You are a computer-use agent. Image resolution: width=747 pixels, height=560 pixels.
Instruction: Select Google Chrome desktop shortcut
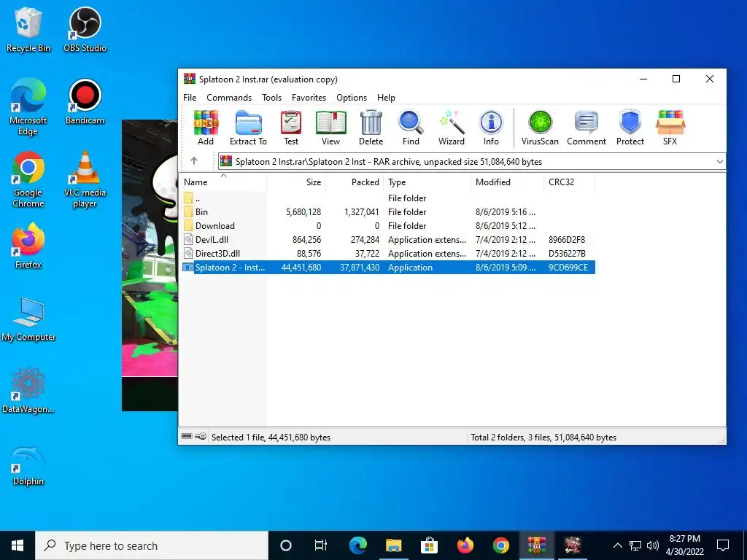(x=28, y=179)
